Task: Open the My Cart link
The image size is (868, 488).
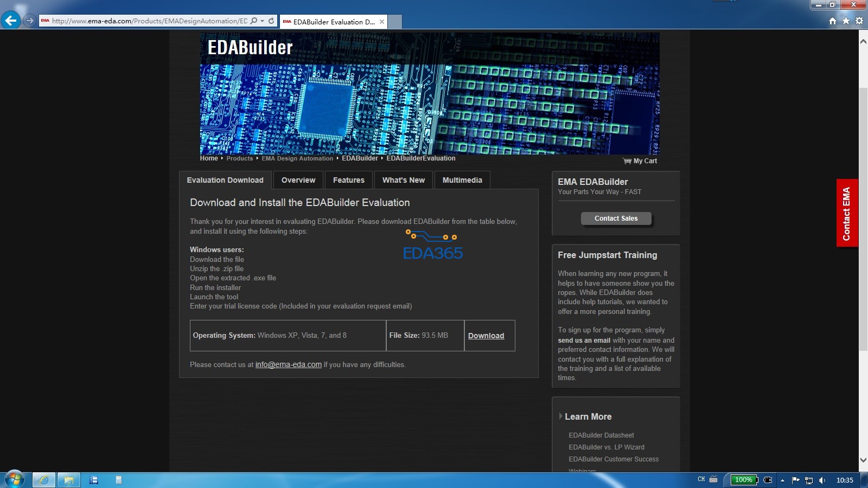Action: pyautogui.click(x=640, y=161)
